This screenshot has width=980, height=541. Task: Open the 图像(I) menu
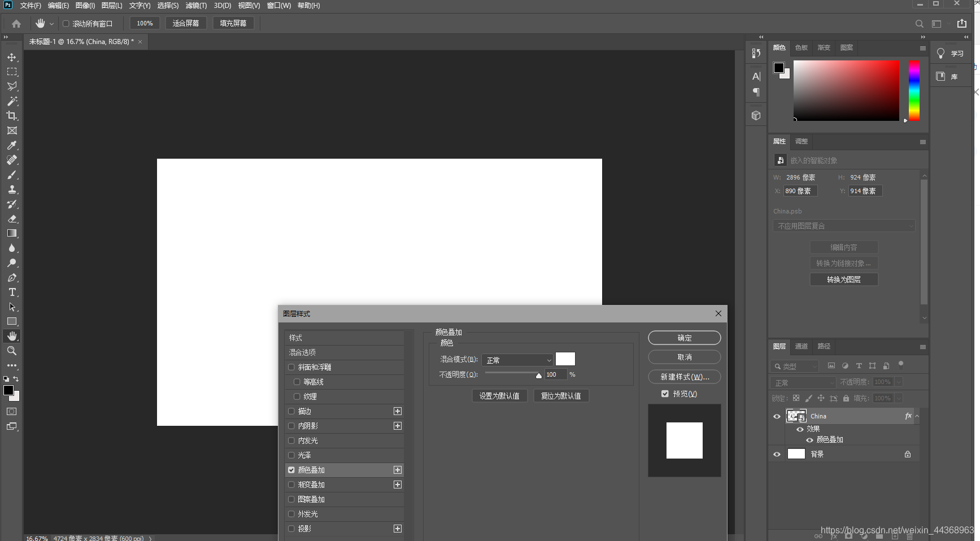pos(85,6)
